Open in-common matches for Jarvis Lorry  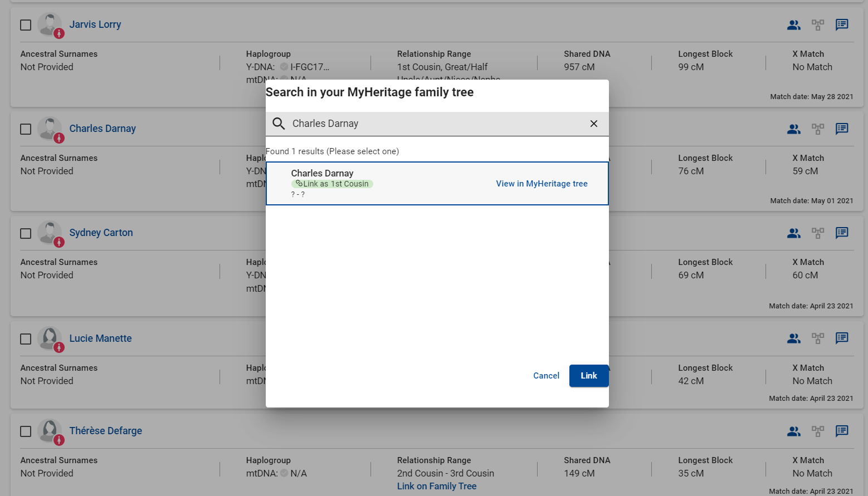tap(794, 25)
